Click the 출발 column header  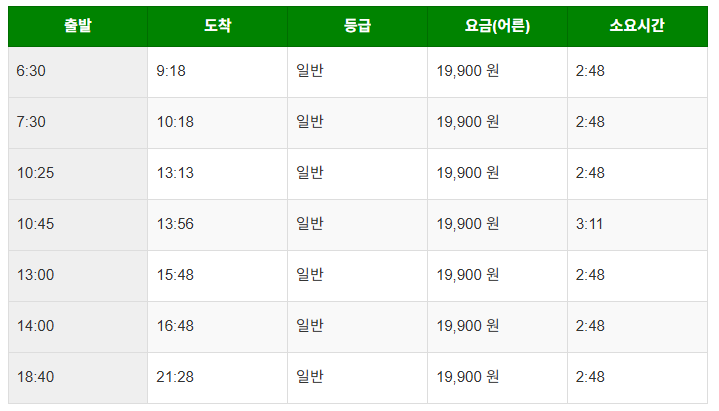(x=78, y=27)
